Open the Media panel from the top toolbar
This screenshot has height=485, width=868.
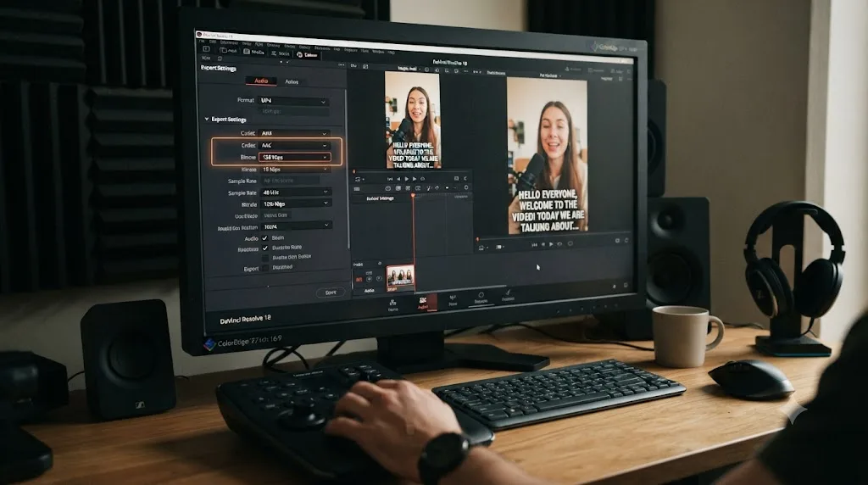tap(254, 52)
